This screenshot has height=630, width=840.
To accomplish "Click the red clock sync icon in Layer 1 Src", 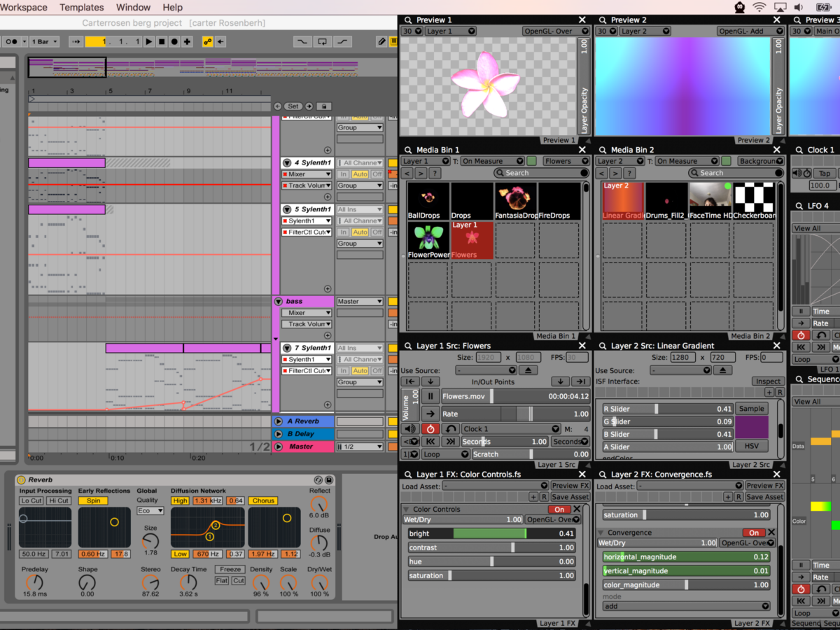I will [430, 429].
